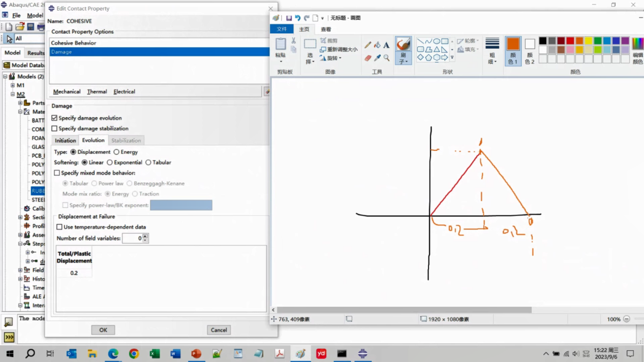Select Cohesive Behavior in options list
The height and width of the screenshot is (362, 644).
point(160,43)
